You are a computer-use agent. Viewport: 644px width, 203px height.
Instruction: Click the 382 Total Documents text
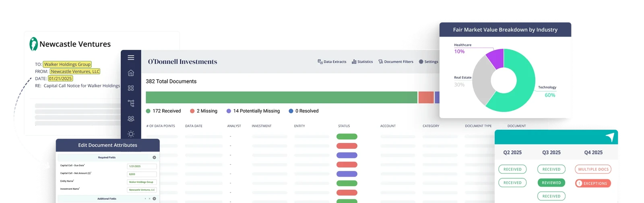tap(171, 81)
